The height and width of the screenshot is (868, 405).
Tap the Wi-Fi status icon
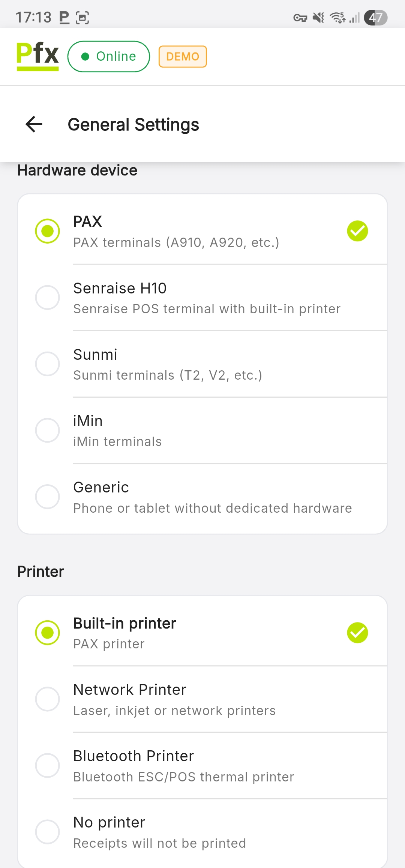337,18
